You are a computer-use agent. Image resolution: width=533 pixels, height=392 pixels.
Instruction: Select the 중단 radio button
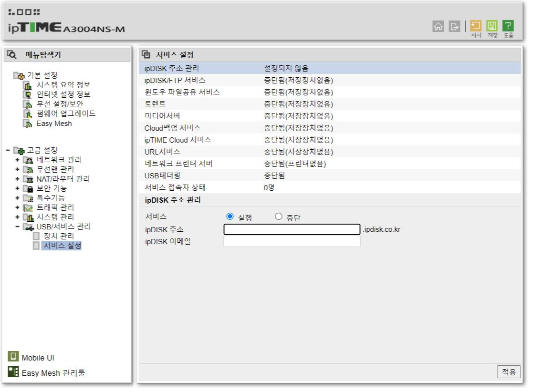[278, 217]
